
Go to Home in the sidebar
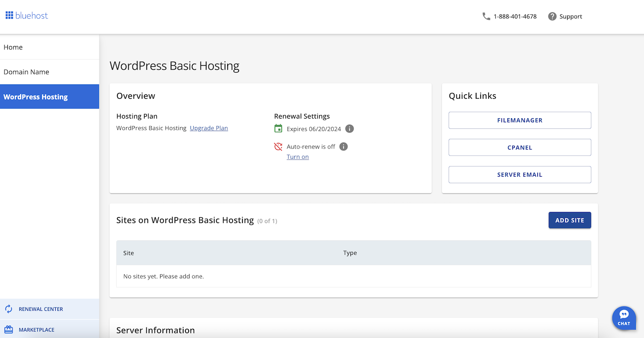(x=49, y=47)
